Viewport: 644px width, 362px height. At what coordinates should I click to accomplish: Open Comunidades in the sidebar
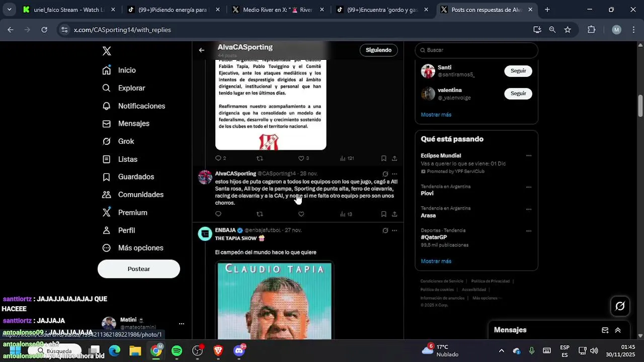click(x=133, y=195)
